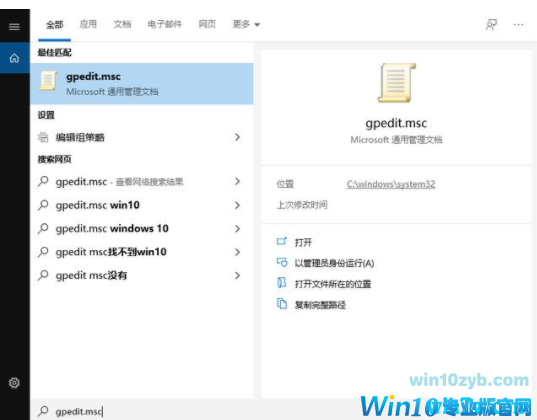Click magnifier icon beside gpedit msc没有
The width and height of the screenshot is (537, 420).
point(43,275)
